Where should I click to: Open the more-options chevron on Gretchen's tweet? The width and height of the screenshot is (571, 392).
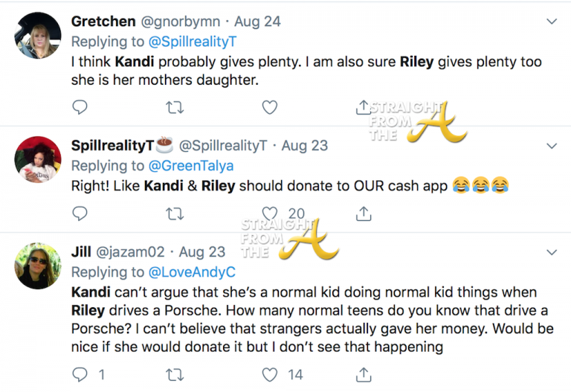552,22
